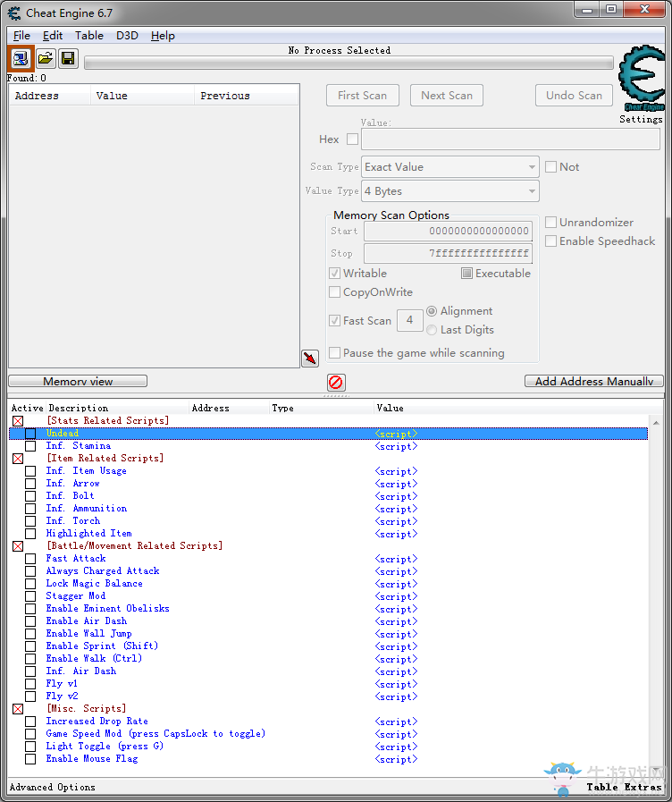Click cheat table scrollbar up arrow

(656, 423)
